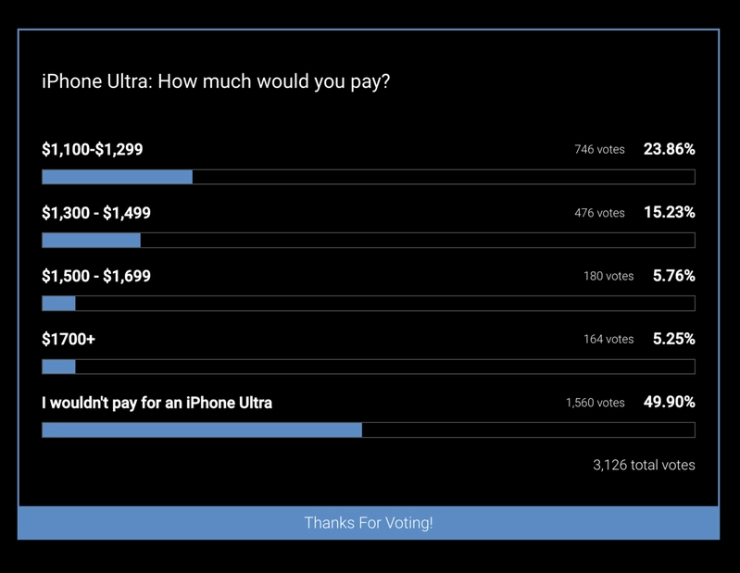The width and height of the screenshot is (740, 573).
Task: Click the "746 votes" count
Action: click(x=599, y=150)
